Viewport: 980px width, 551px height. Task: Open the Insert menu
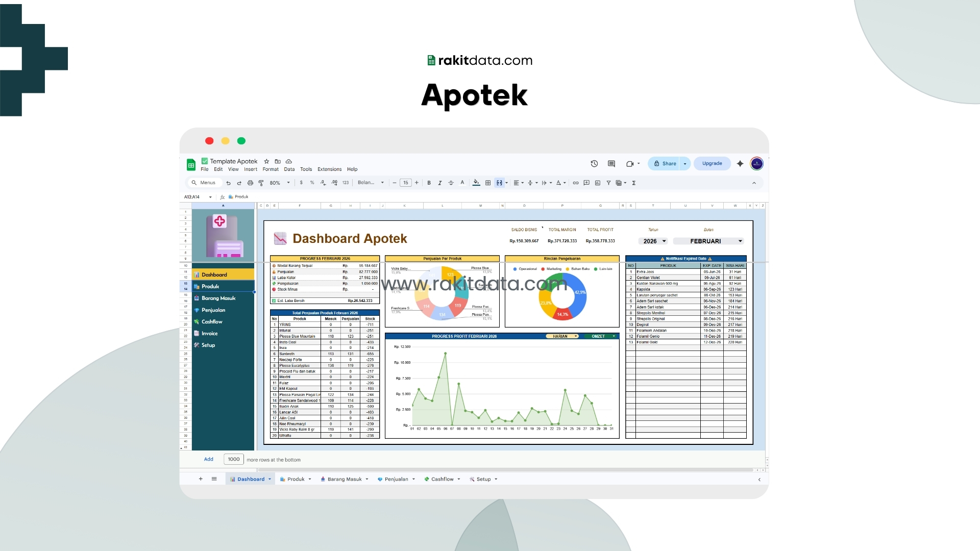click(251, 169)
